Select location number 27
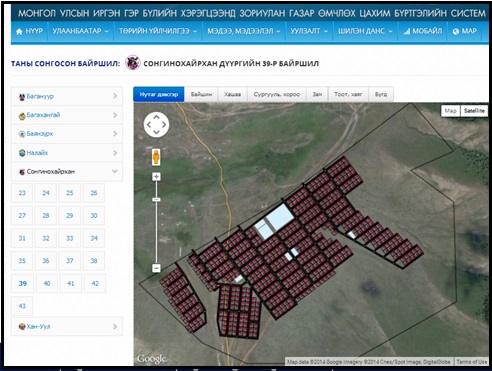Viewport: 492px width, 371px height. coord(22,216)
